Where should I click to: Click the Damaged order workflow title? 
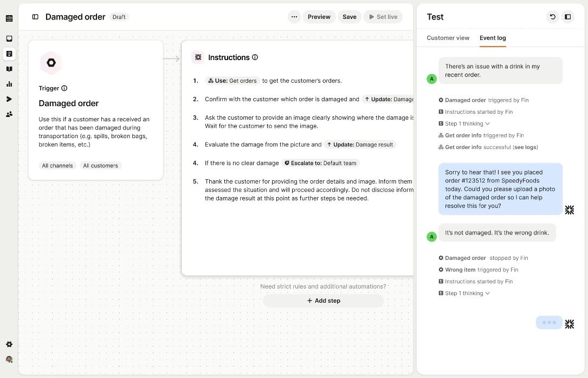(x=75, y=17)
